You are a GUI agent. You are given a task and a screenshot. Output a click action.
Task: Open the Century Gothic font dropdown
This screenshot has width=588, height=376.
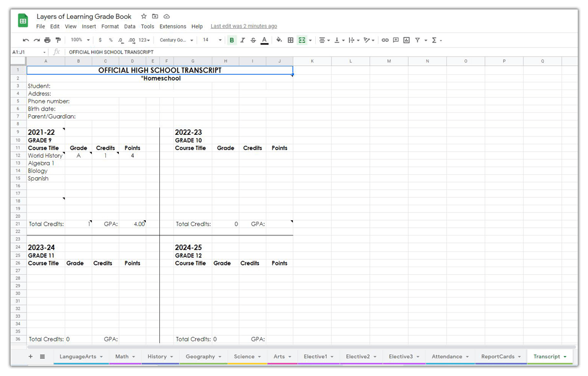pyautogui.click(x=176, y=40)
